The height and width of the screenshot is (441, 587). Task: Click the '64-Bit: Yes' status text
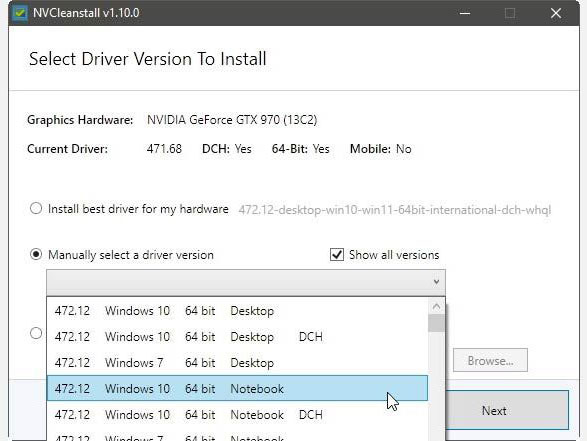300,149
